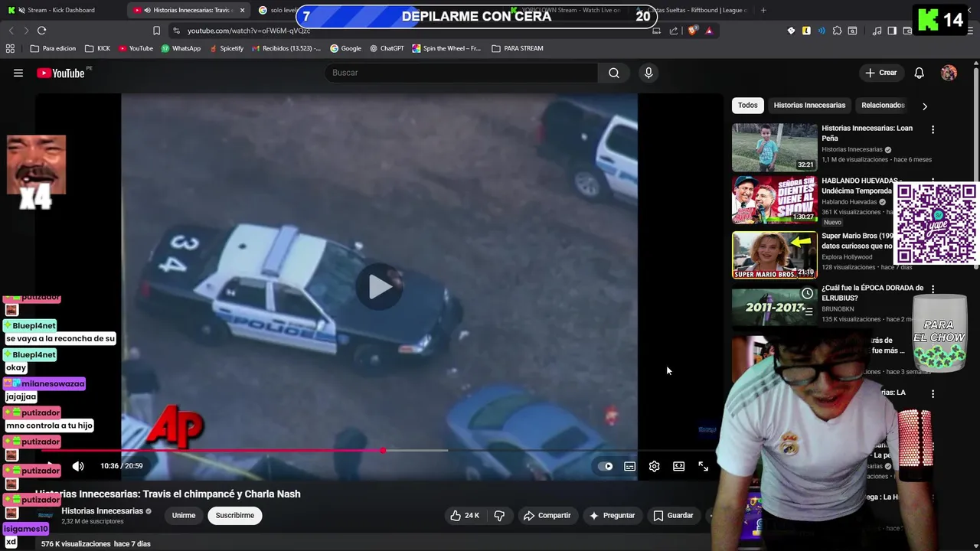
Task: Open the Historias Innecesarias channel name link
Action: point(102,511)
